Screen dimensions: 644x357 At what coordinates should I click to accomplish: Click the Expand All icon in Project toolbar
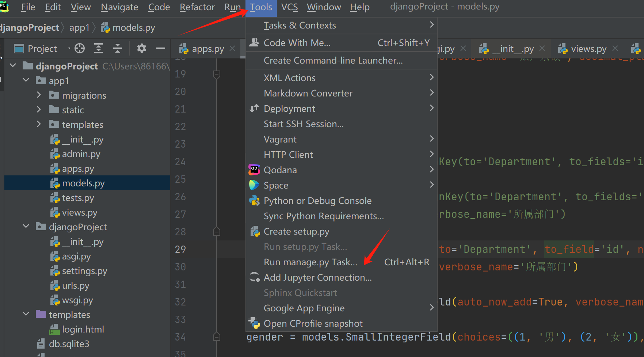99,49
